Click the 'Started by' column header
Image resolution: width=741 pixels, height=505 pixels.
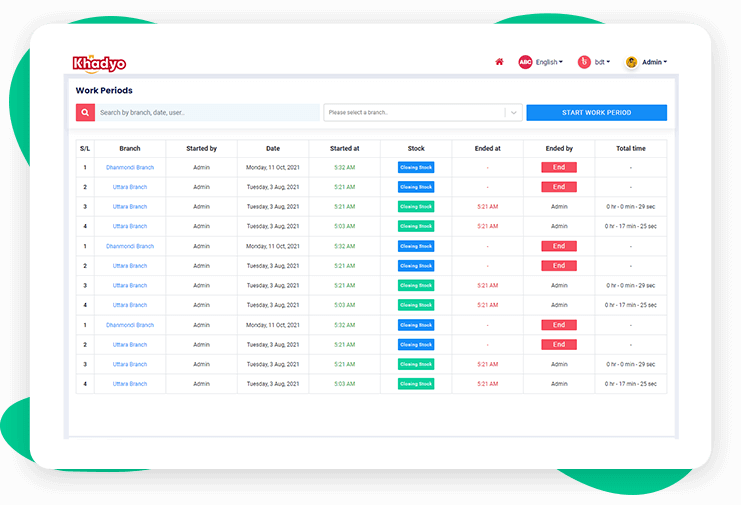pyautogui.click(x=201, y=148)
